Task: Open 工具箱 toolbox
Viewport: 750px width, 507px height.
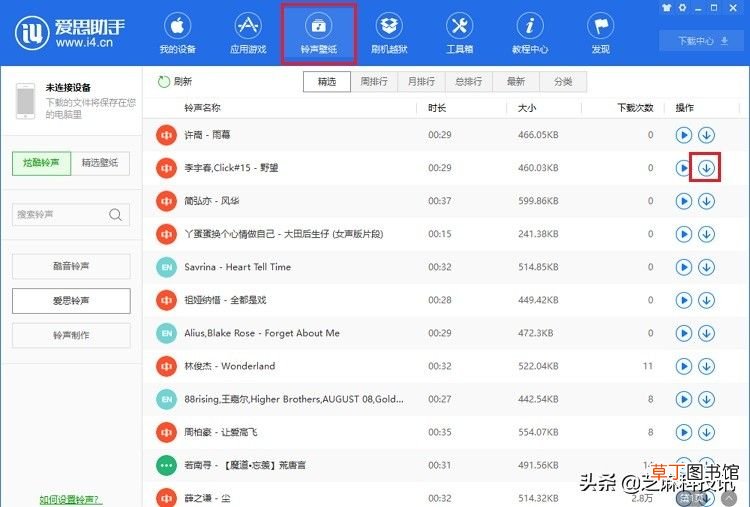Action: click(459, 33)
